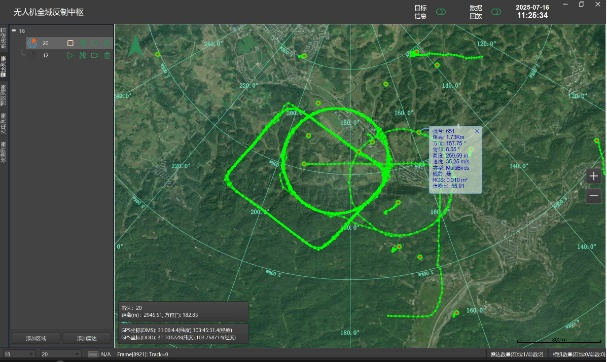Image resolution: width=607 pixels, height=362 pixels.
Task: Play record 12
Action: (x=70, y=55)
